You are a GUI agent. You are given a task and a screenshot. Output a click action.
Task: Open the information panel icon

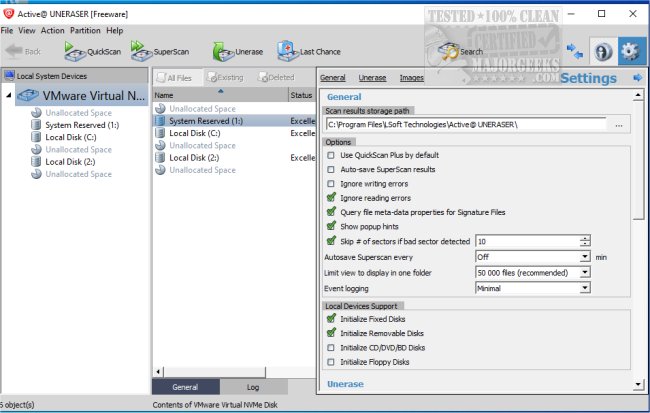point(603,51)
